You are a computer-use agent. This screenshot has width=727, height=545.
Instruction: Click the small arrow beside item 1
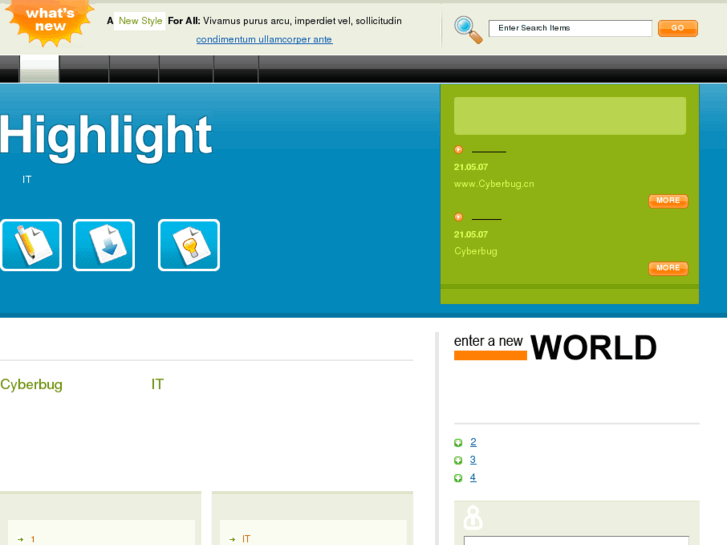coord(20,539)
